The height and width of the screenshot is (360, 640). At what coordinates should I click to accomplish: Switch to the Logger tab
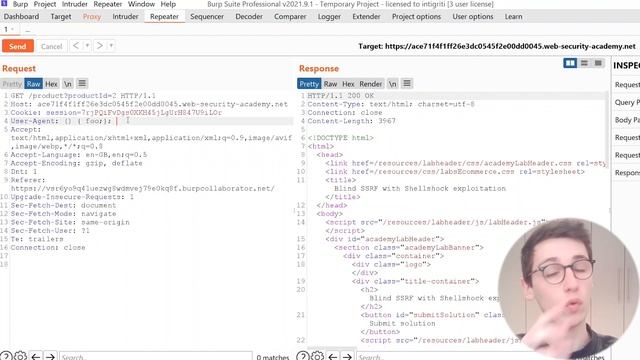click(x=329, y=17)
